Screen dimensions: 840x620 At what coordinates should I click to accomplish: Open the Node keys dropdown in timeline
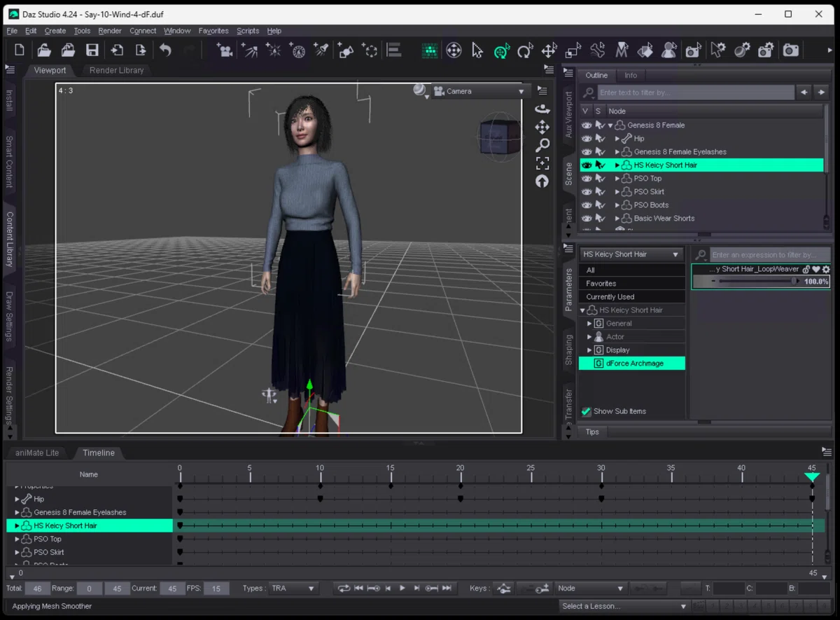pos(590,588)
